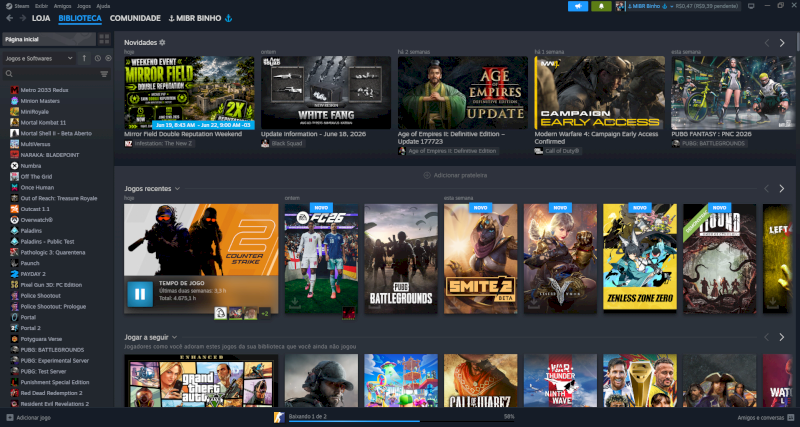The height and width of the screenshot is (427, 800).
Task: Click the download progress bar
Action: click(402, 421)
